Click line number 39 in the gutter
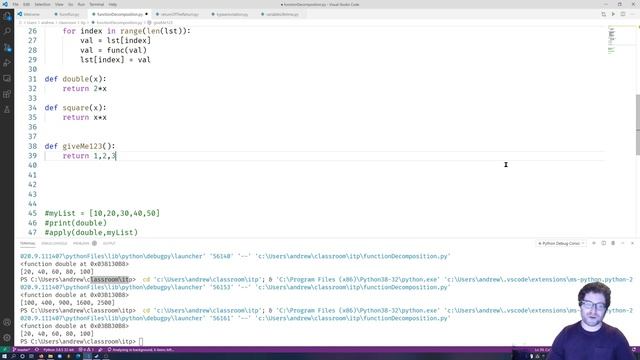The width and height of the screenshot is (640, 360). point(32,156)
